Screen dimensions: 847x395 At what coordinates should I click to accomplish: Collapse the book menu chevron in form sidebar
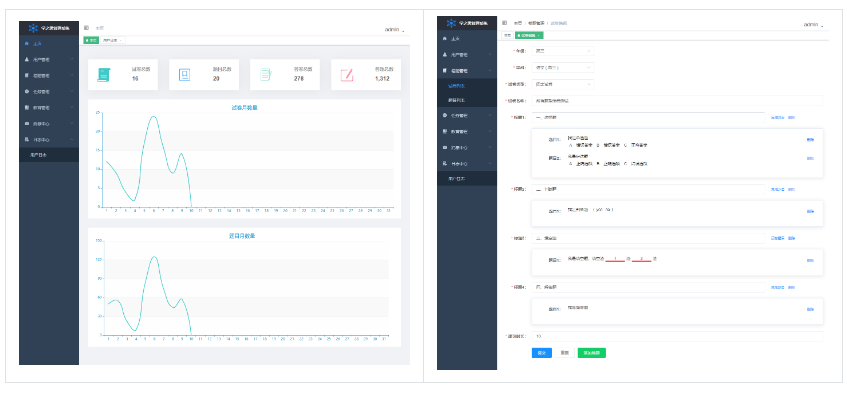[x=489, y=70]
